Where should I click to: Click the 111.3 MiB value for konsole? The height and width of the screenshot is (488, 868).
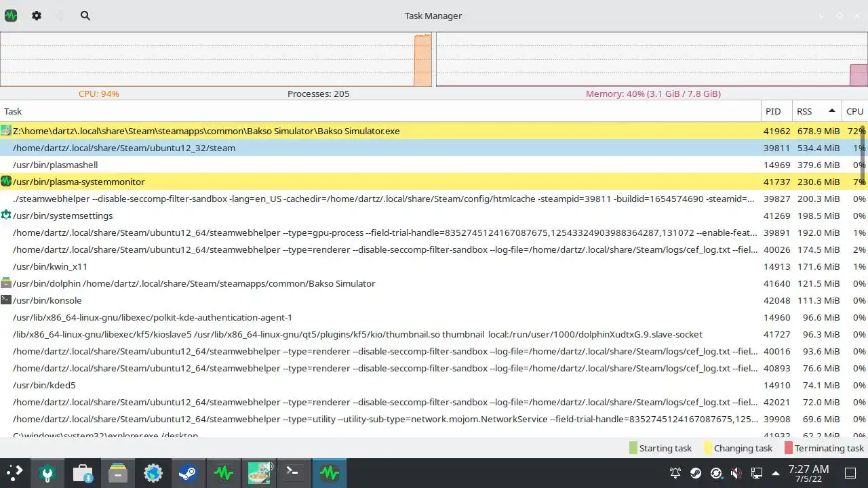(x=818, y=300)
